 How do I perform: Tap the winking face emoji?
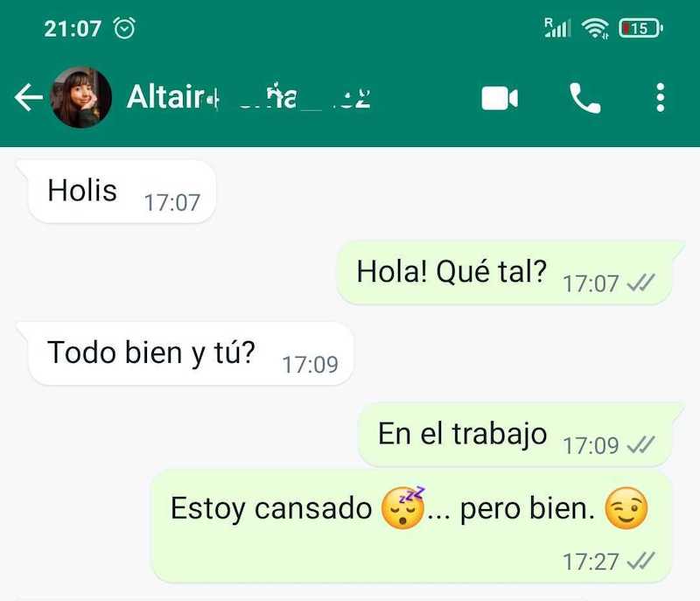tap(626, 508)
